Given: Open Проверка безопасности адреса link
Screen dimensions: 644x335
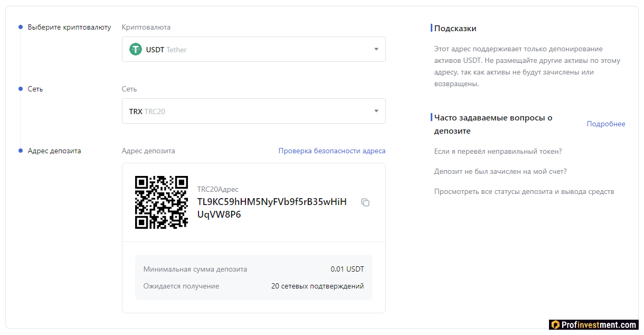Looking at the screenshot, I should (x=332, y=151).
